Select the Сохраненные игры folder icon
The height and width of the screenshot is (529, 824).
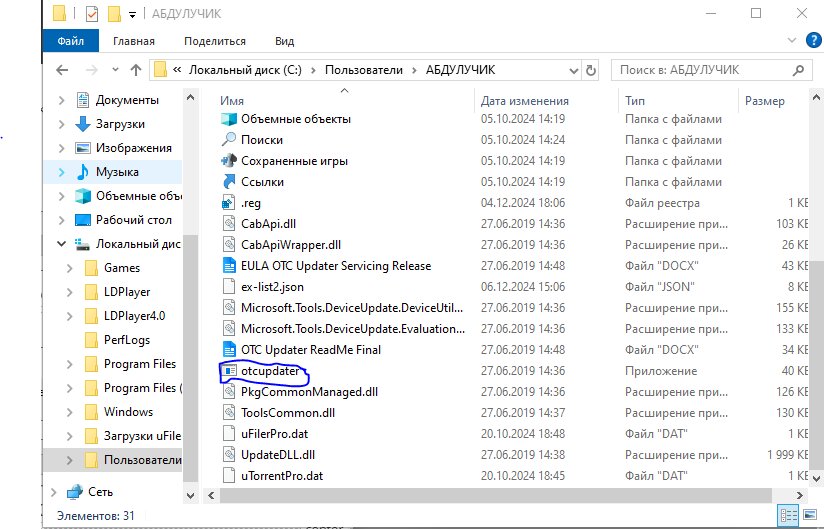click(229, 161)
